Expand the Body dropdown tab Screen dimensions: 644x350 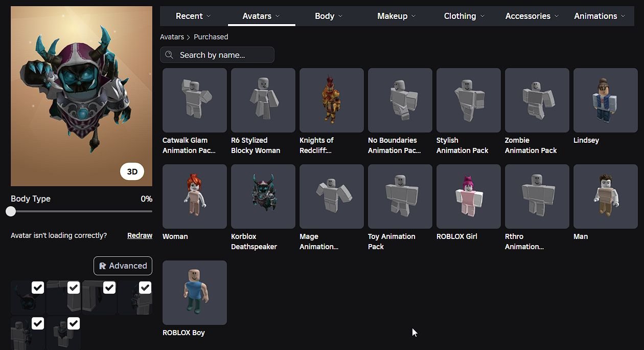point(329,16)
